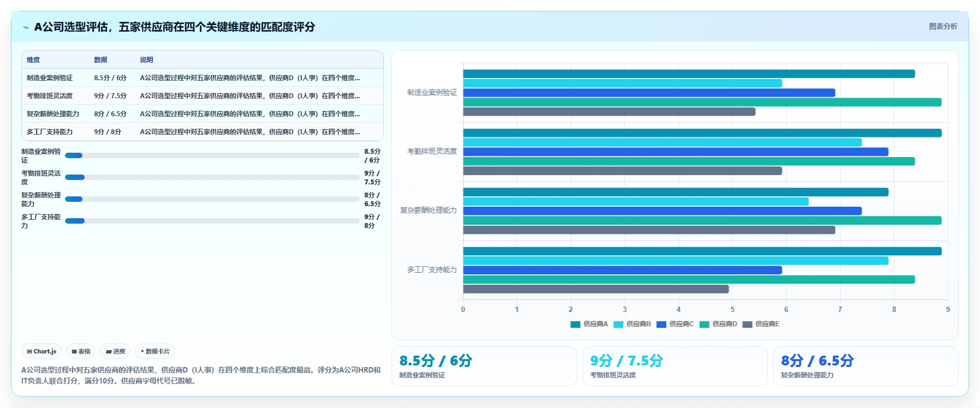This screenshot has height=408, width=980.
Task: Select the 表格 tag
Action: tap(81, 351)
